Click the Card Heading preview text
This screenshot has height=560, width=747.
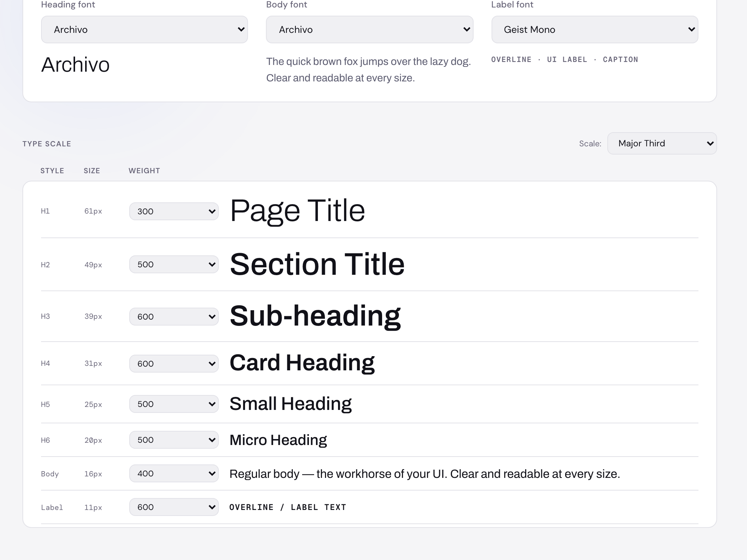pos(302,363)
